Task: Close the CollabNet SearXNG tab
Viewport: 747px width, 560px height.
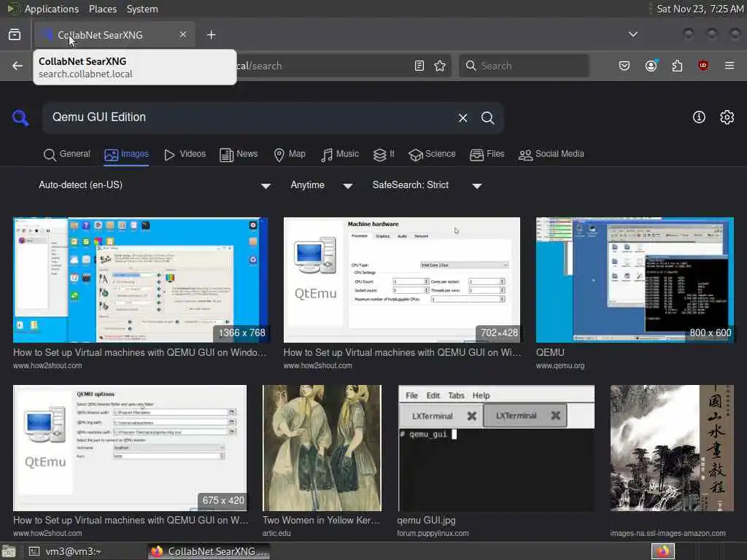Action: point(183,34)
